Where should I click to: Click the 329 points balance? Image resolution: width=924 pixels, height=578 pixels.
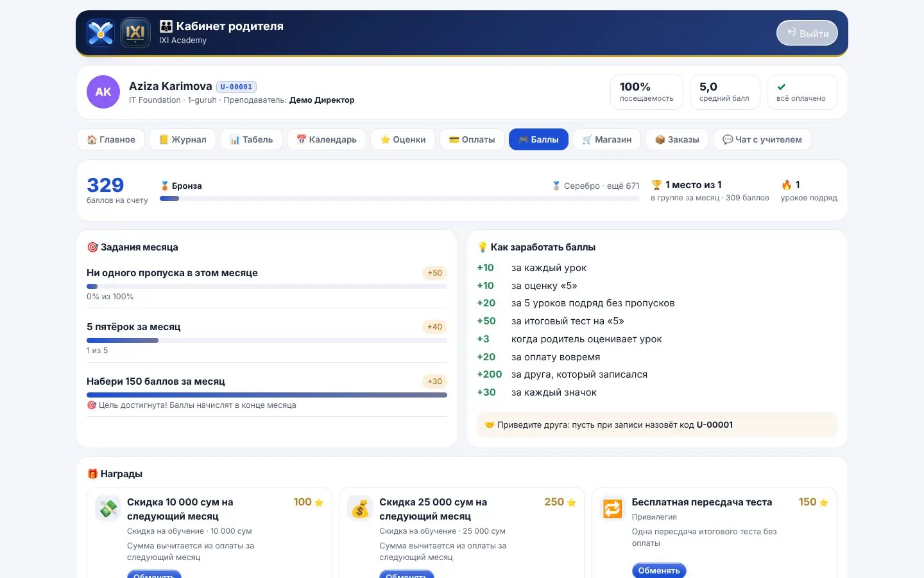[x=105, y=185]
